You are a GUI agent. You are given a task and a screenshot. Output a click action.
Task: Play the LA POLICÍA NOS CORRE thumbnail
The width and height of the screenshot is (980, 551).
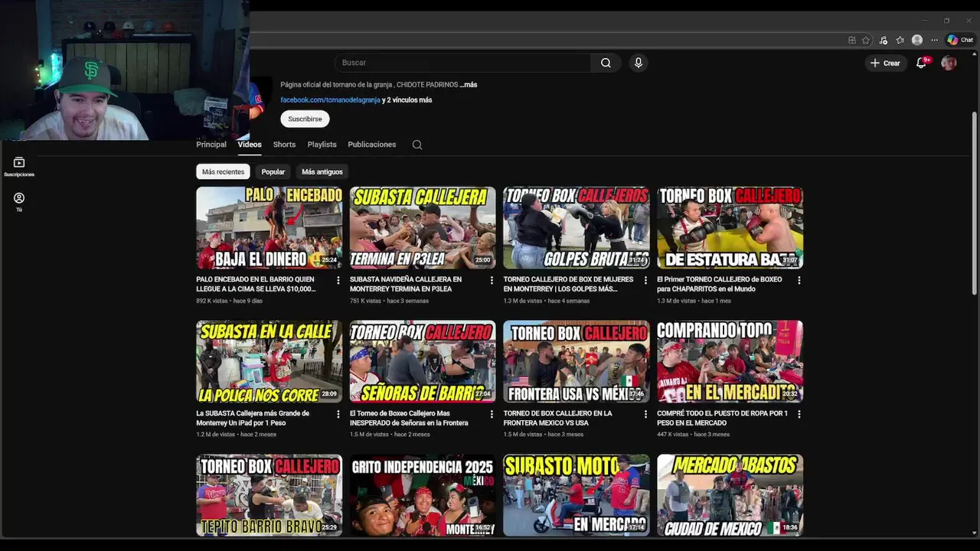coord(269,361)
